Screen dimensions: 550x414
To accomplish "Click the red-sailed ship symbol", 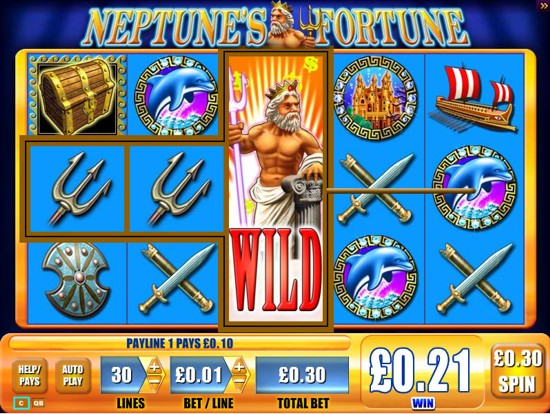I will pos(475,98).
